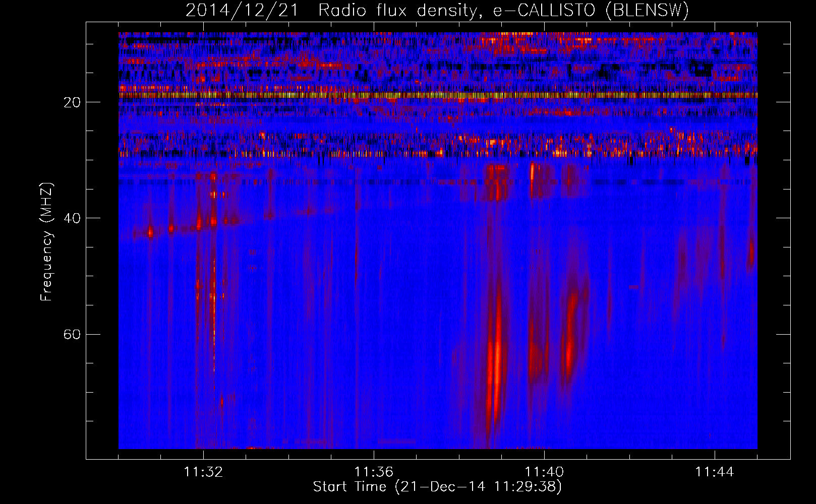Click the 20 MHz frequency tick label

pyautogui.click(x=72, y=102)
